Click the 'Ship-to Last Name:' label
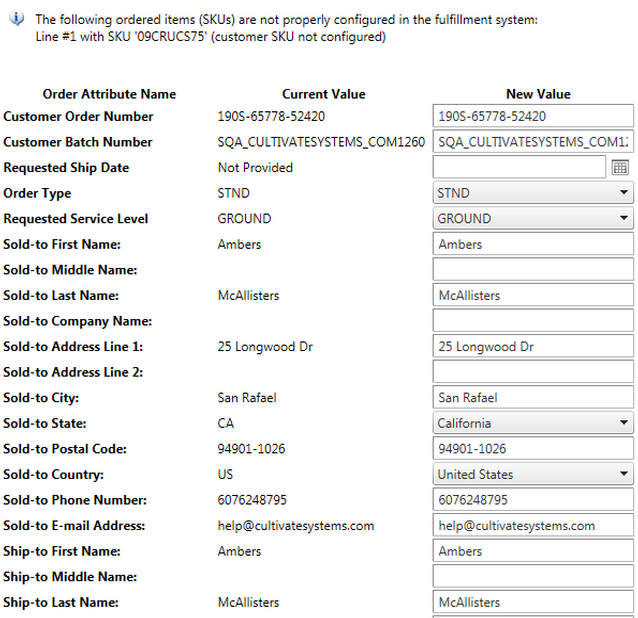This screenshot has width=638, height=618. pyautogui.click(x=61, y=602)
